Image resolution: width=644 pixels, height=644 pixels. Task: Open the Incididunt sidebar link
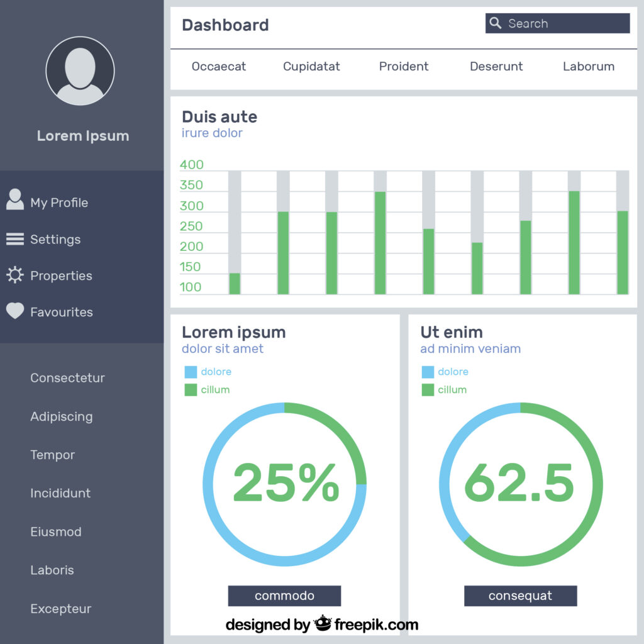[60, 494]
